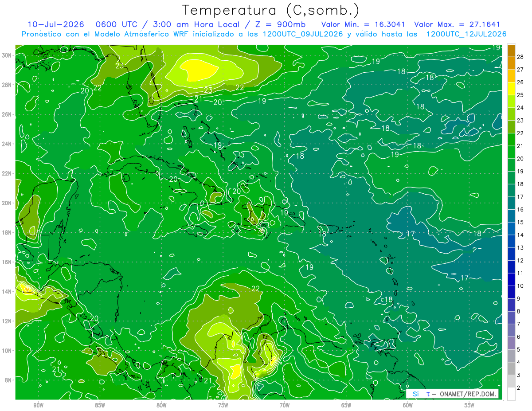Click longitude axis label "70W"

pyautogui.click(x=285, y=405)
